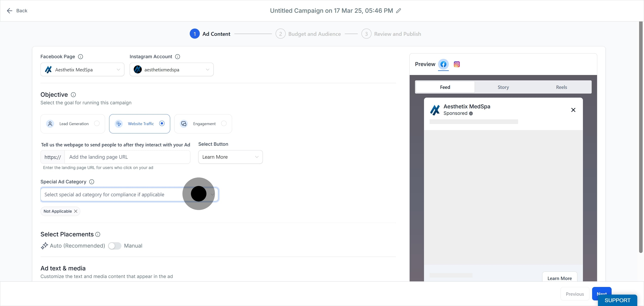Screen dimensions: 644x306
Task: Click the Special Ad Category info icon
Action: click(92, 182)
